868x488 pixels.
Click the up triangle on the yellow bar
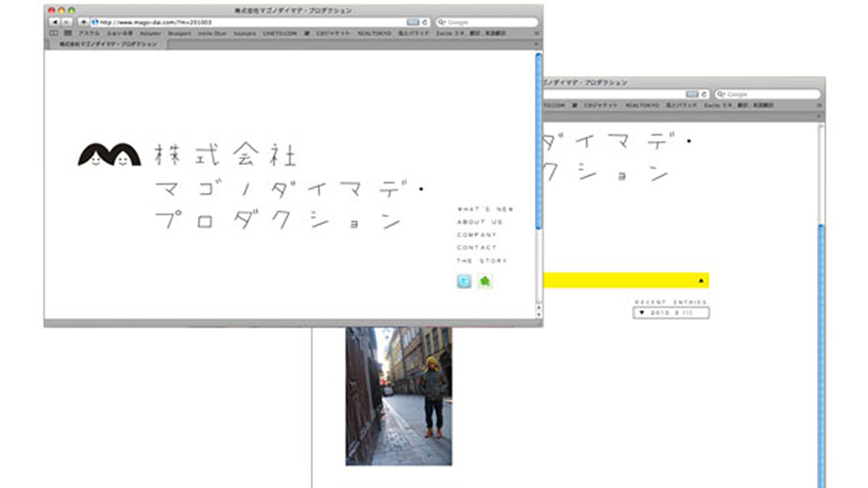[701, 280]
